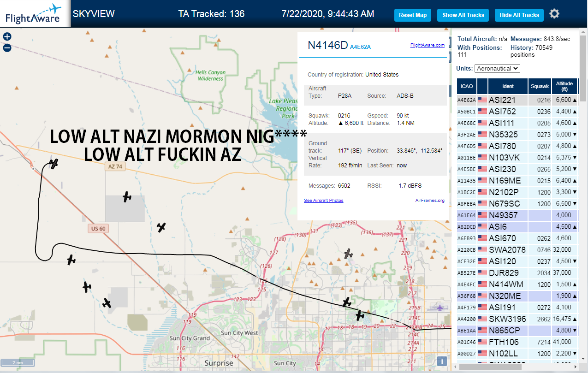The image size is (588, 373).
Task: Sort the table by the Ident column
Action: tap(508, 86)
